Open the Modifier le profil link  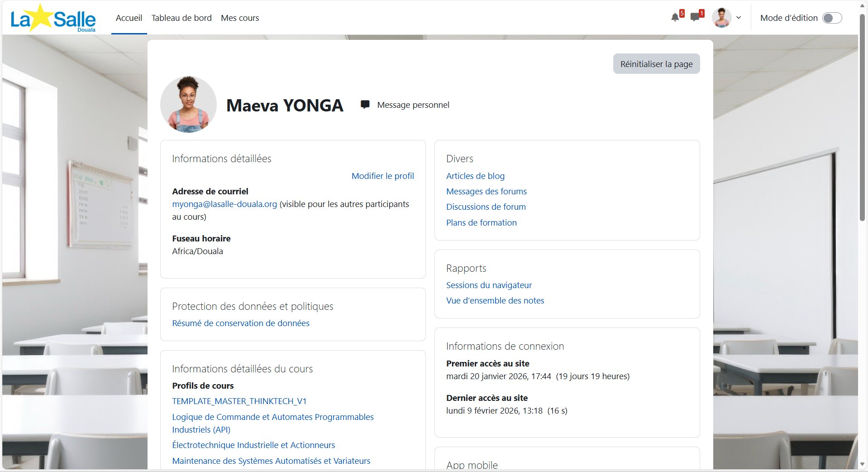click(x=383, y=176)
